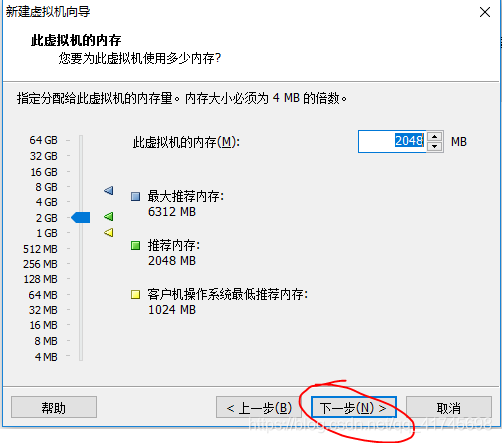Viewport: 502px width, 443px height.
Task: Select the 4 MB mark on the memory scale
Action: [x=46, y=357]
